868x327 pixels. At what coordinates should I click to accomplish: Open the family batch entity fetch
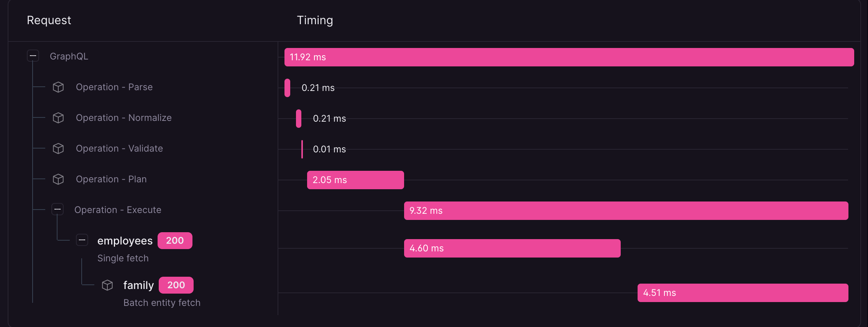pyautogui.click(x=138, y=286)
